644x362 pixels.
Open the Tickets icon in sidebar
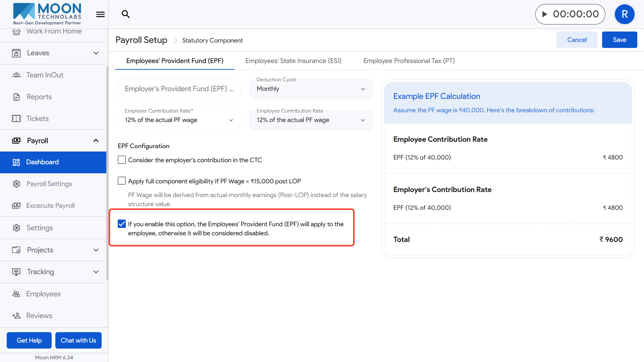(16, 119)
